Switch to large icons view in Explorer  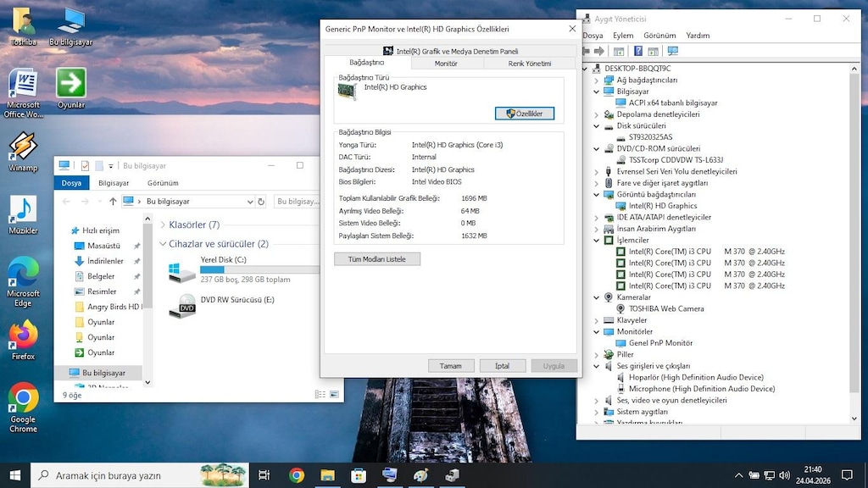(x=334, y=395)
